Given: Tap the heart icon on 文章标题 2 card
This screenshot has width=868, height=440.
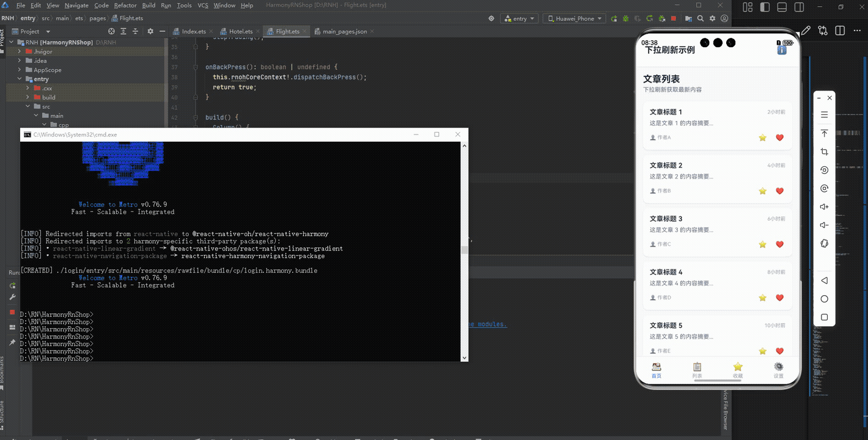Looking at the screenshot, I should (x=779, y=191).
